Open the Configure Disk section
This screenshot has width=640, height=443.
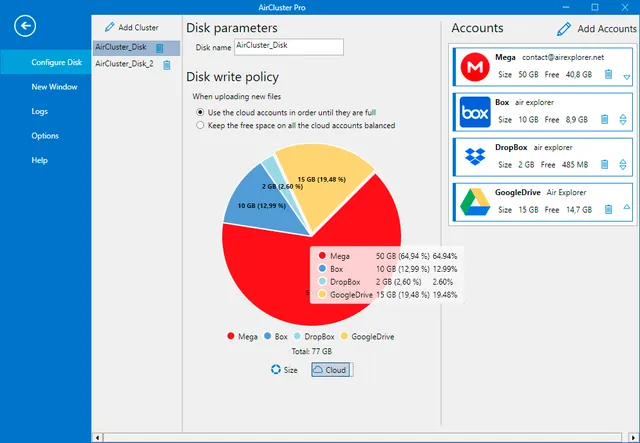(x=46, y=62)
